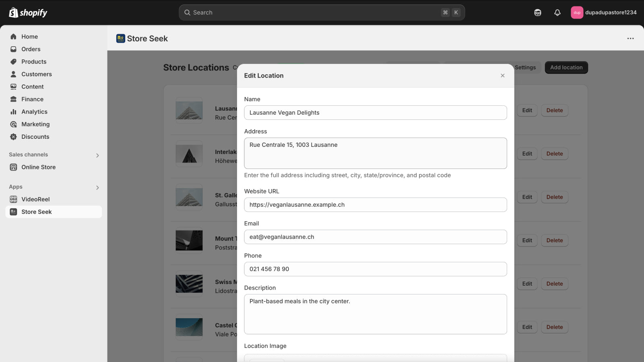View Analytics
This screenshot has width=644, height=362.
point(34,111)
